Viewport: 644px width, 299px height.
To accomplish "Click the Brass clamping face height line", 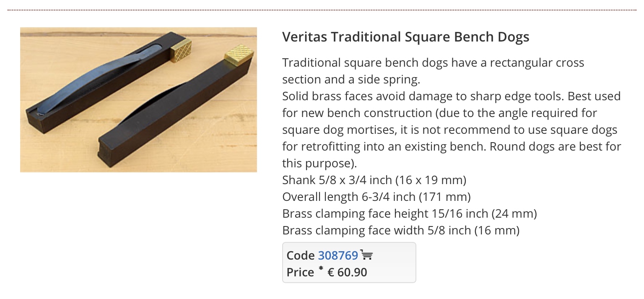I will point(410,213).
